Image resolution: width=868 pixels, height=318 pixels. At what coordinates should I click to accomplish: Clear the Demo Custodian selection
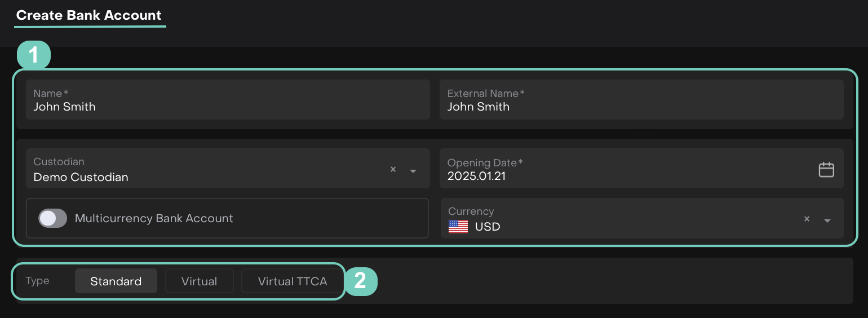pyautogui.click(x=393, y=170)
